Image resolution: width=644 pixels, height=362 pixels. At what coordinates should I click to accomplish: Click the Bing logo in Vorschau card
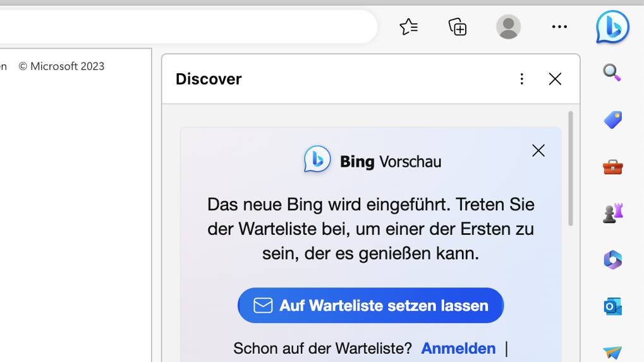pyautogui.click(x=317, y=159)
